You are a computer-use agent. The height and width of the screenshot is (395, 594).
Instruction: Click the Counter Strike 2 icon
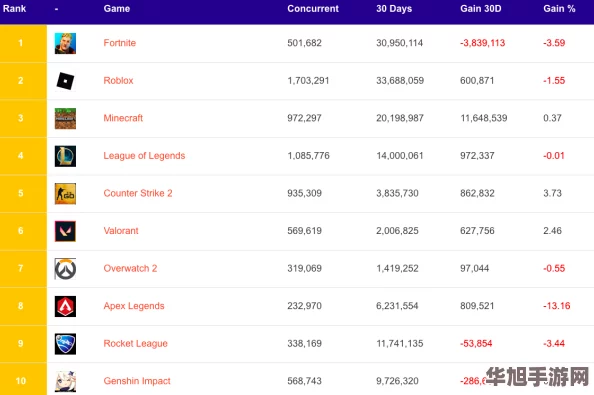tap(65, 194)
